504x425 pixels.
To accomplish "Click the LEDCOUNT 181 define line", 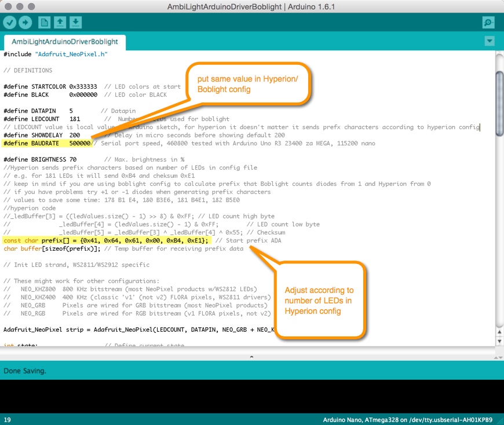I will click(42, 119).
